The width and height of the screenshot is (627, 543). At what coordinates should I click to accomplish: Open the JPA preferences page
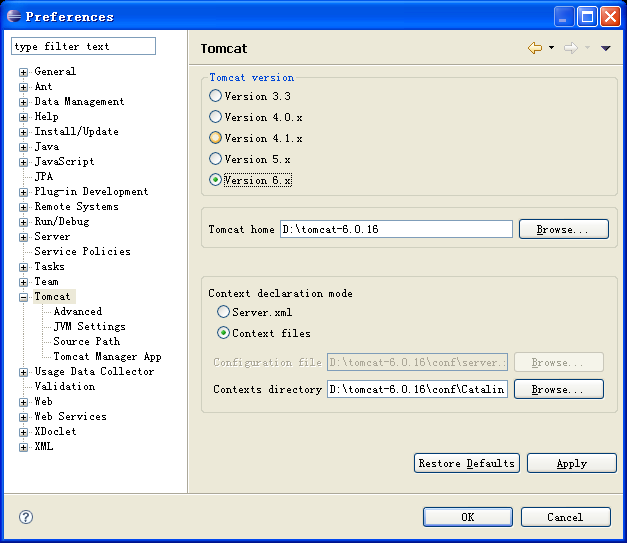pyautogui.click(x=44, y=176)
